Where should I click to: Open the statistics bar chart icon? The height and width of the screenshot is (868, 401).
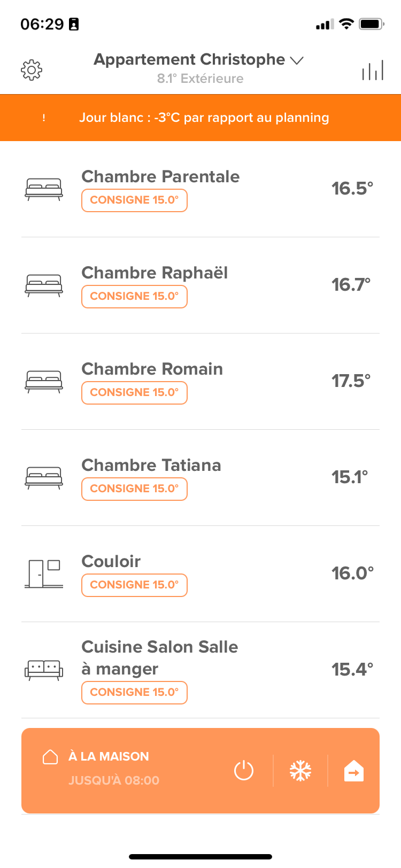373,70
